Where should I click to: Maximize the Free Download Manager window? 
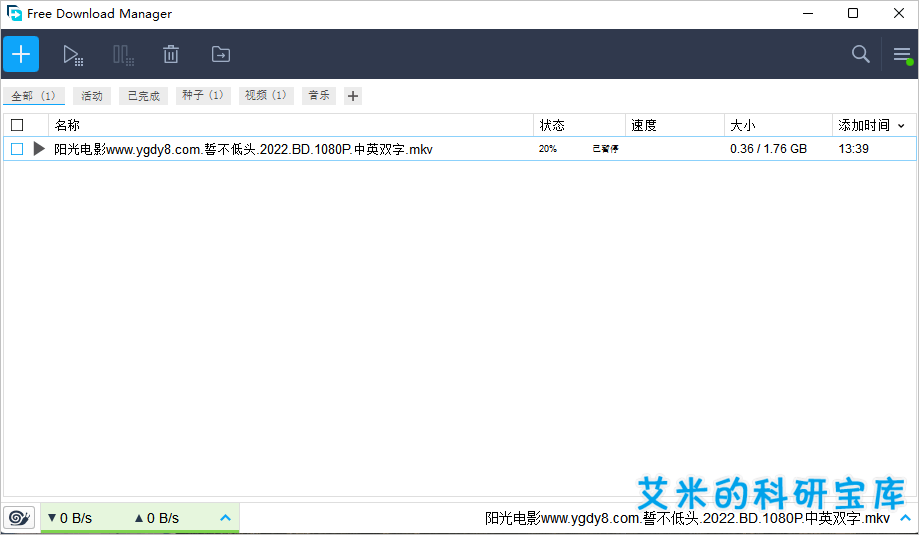(x=853, y=13)
